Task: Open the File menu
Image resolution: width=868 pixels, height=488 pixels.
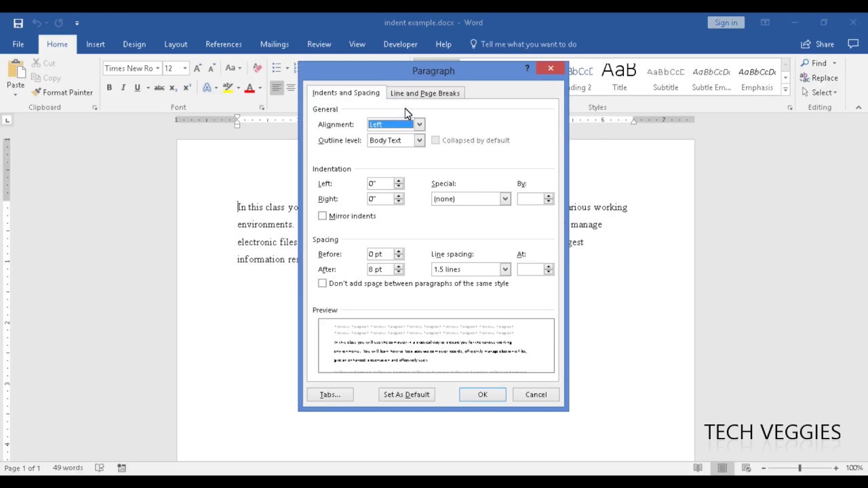Action: pyautogui.click(x=18, y=44)
